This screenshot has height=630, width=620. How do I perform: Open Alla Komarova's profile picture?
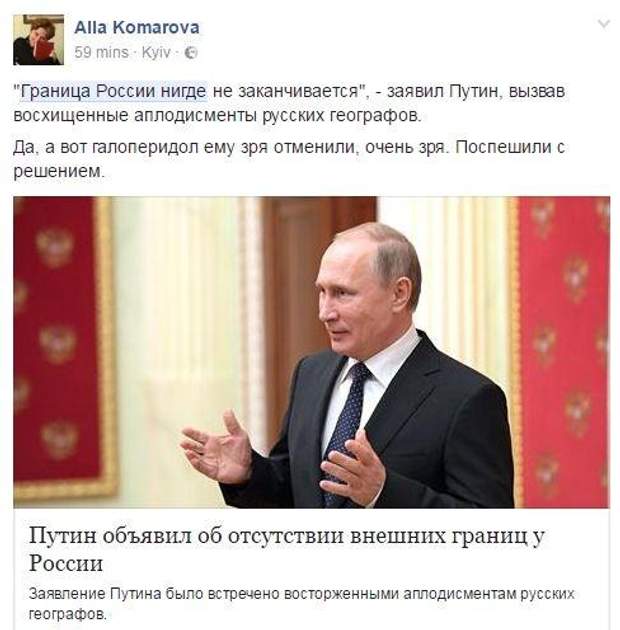point(38,40)
